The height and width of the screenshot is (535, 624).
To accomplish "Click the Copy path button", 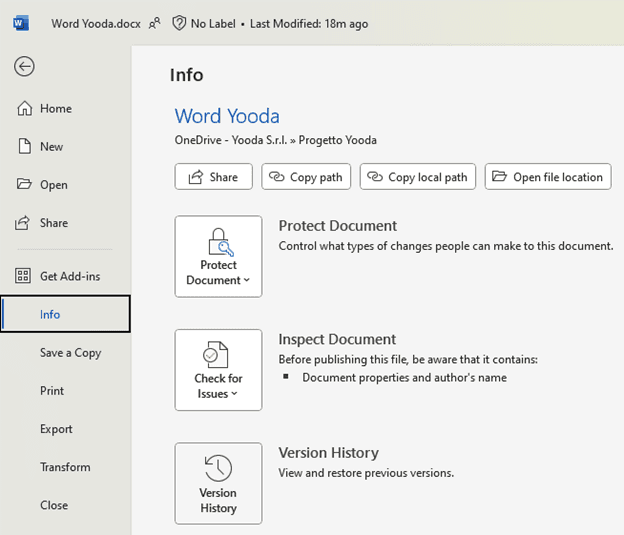I will tap(306, 176).
